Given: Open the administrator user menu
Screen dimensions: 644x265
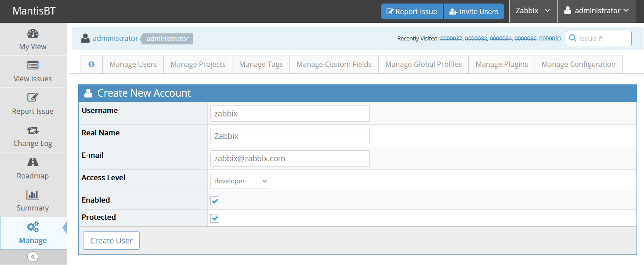Looking at the screenshot, I should (x=597, y=11).
